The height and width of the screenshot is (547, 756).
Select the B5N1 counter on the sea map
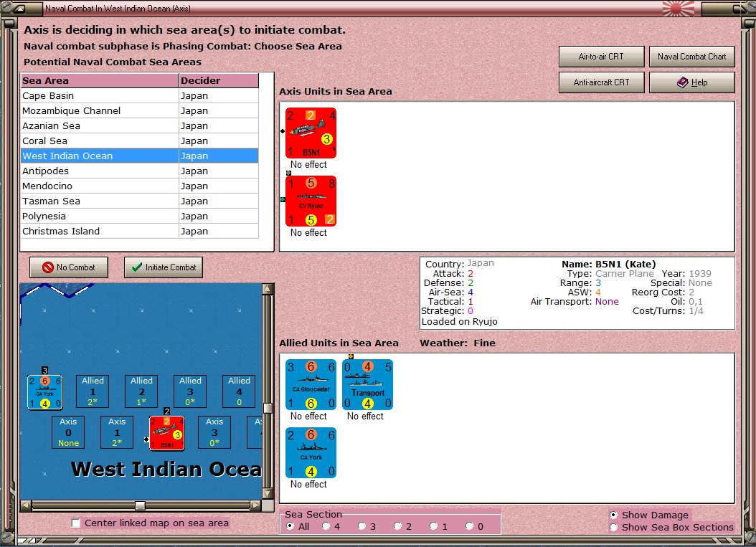(167, 433)
